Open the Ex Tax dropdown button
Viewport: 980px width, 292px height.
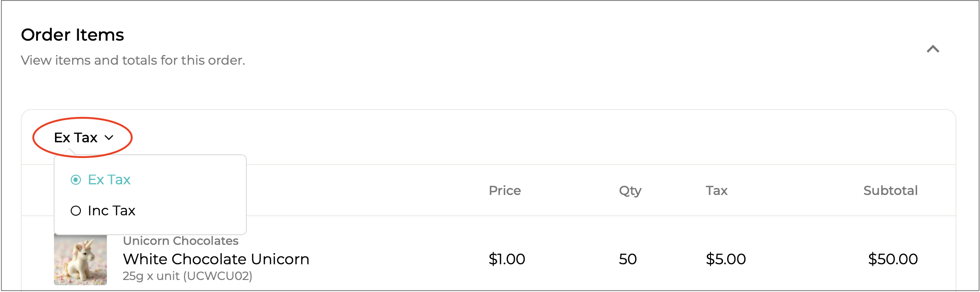[83, 138]
